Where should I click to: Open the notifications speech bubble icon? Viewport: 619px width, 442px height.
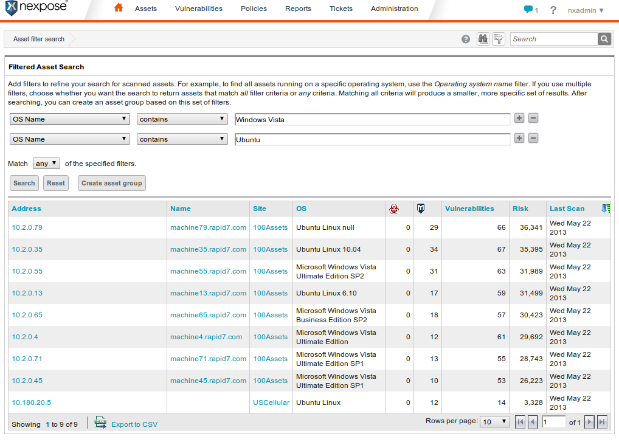point(529,10)
